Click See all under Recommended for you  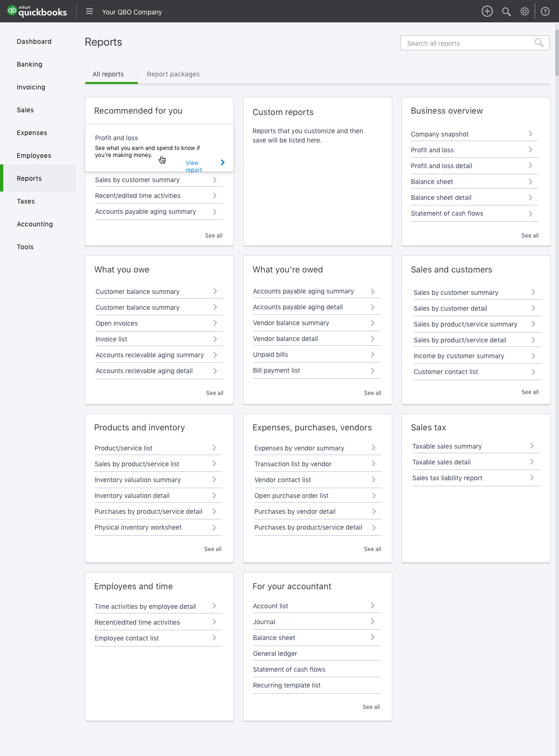click(214, 236)
